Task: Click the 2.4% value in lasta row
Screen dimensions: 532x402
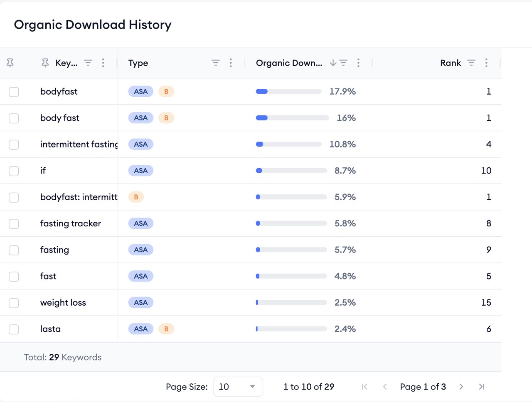Action: click(x=345, y=329)
